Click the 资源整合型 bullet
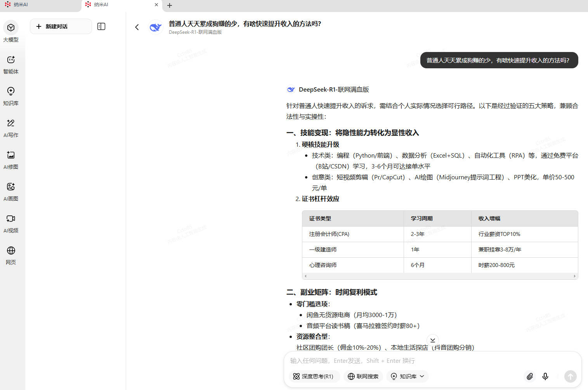Screen dimensions: 588x390 (x=313, y=336)
